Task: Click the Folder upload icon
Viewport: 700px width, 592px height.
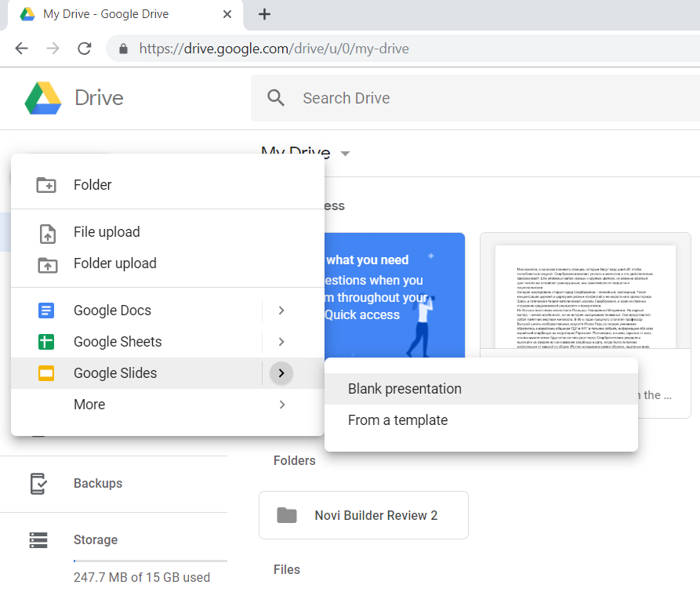Action: (47, 264)
